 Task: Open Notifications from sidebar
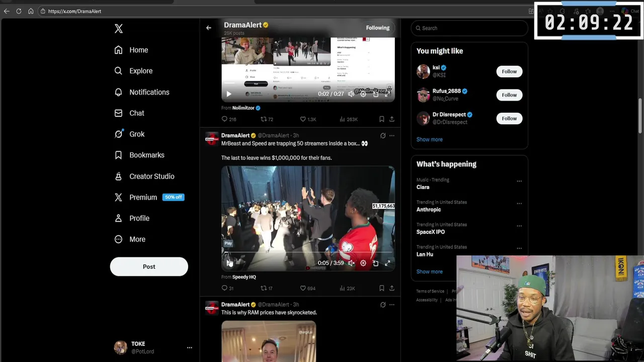pyautogui.click(x=142, y=92)
